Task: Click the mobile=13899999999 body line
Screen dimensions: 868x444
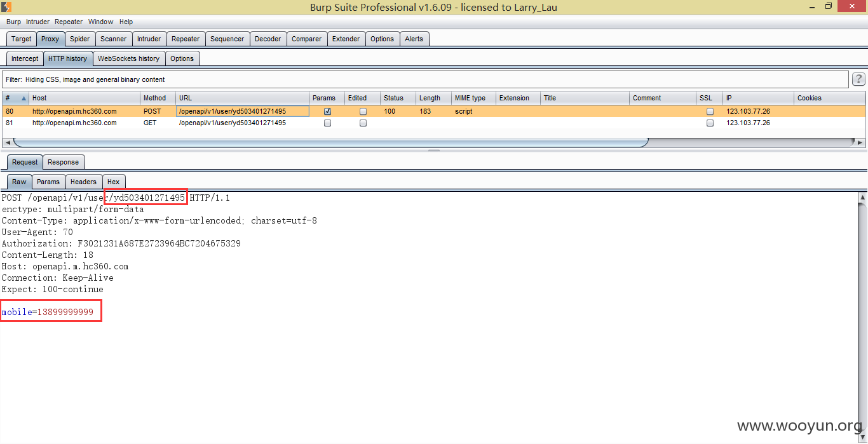Action: tap(48, 312)
